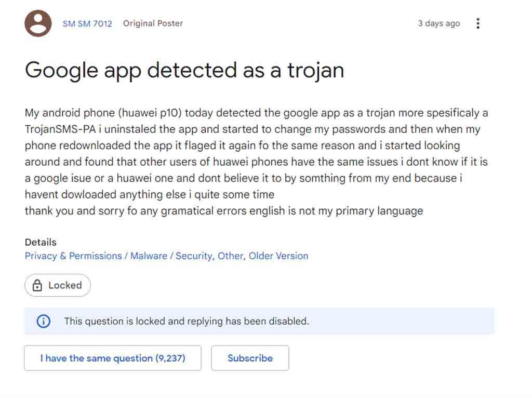Select the Older Version details link
This screenshot has height=398, width=532.
[278, 256]
